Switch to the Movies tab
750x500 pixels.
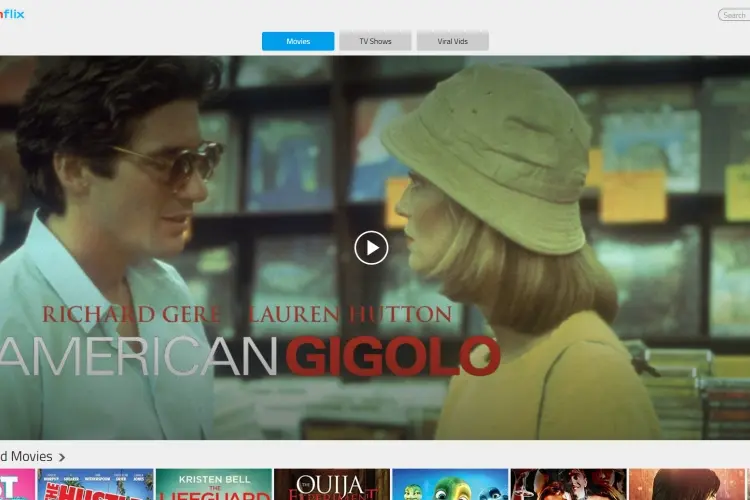(298, 41)
